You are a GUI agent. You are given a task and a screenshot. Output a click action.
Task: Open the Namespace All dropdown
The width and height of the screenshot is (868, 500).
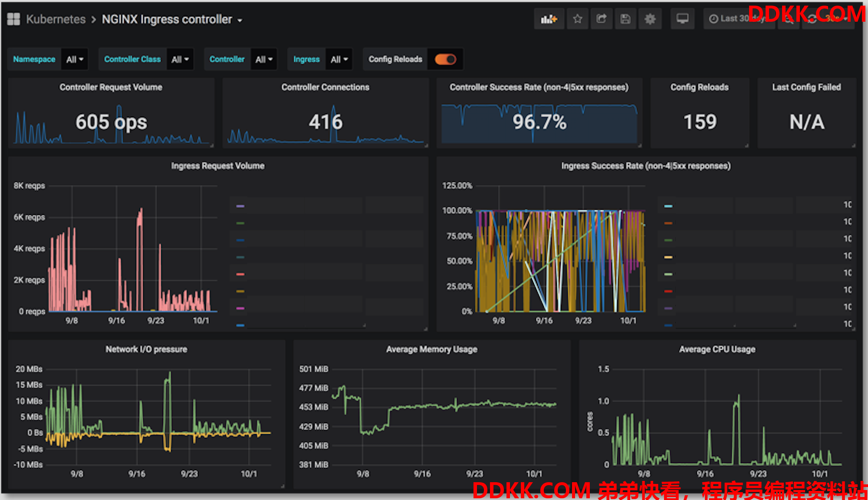[x=75, y=59]
